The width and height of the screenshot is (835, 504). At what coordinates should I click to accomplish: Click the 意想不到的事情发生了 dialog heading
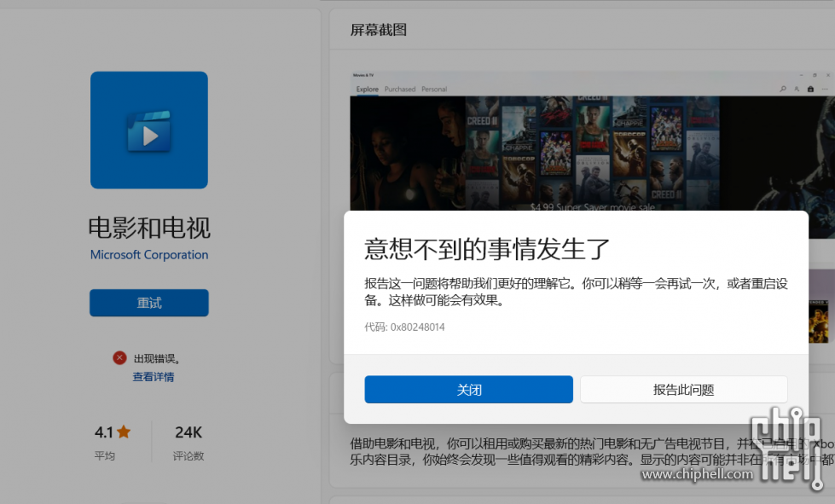487,249
